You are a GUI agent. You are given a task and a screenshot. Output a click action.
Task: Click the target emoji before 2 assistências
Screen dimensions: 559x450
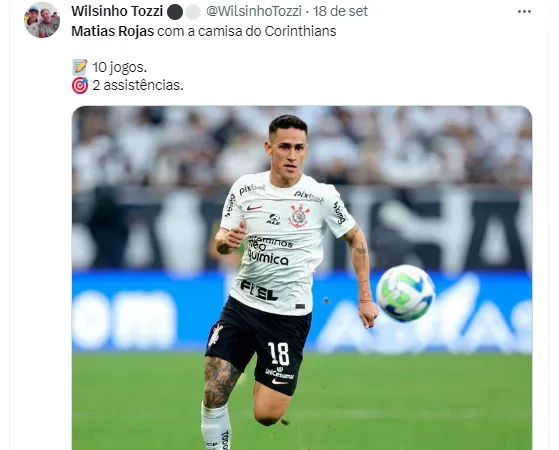tap(80, 86)
